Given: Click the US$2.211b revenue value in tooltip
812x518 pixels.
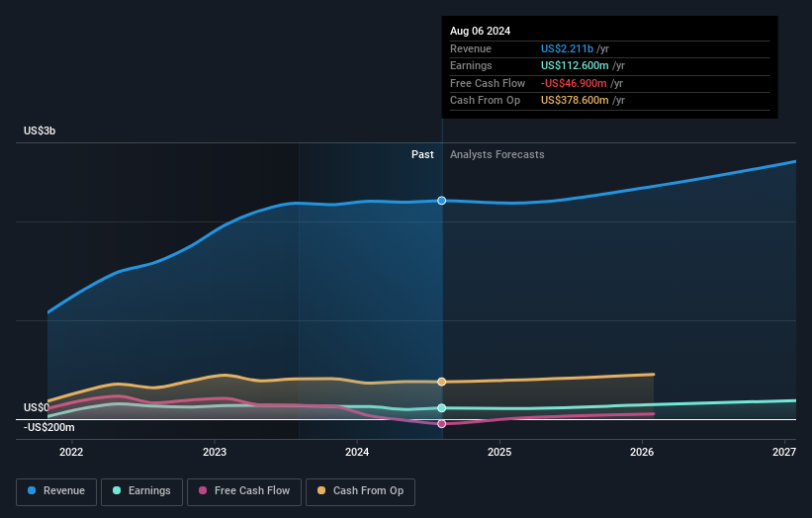Looking at the screenshot, I should (x=567, y=48).
